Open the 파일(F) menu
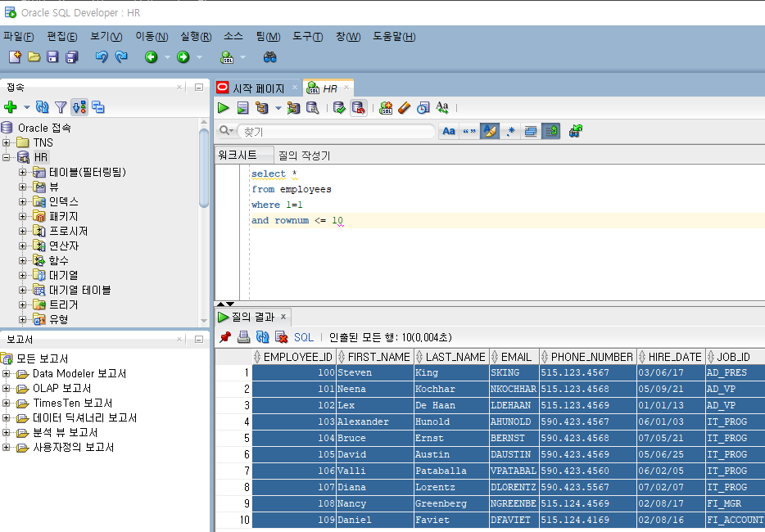Screen dimensions: 765x532 click(x=19, y=37)
